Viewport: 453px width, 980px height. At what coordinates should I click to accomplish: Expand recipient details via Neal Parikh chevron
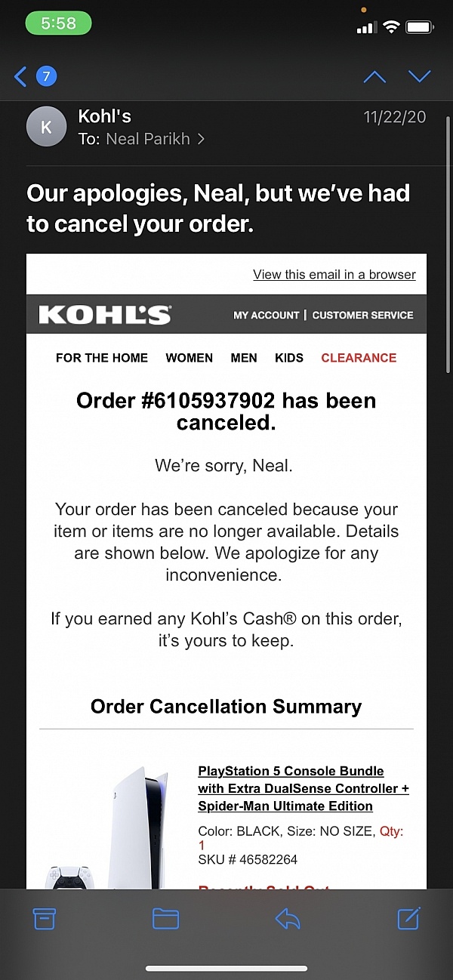click(x=199, y=139)
